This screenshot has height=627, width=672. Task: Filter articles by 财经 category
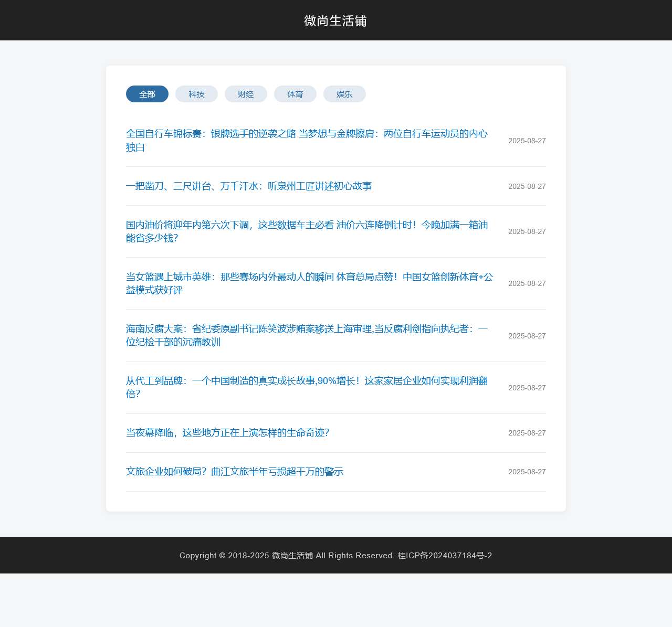pos(246,94)
